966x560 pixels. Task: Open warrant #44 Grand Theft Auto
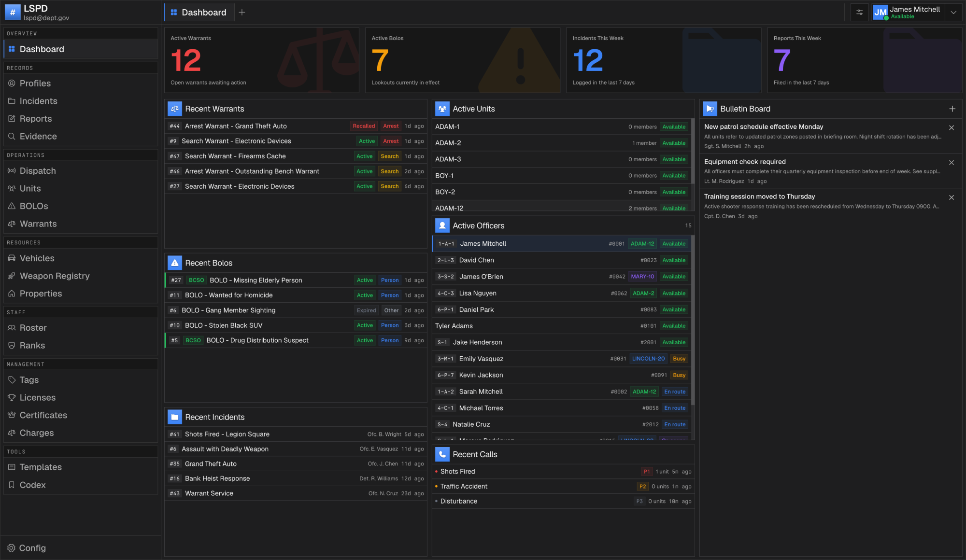296,126
